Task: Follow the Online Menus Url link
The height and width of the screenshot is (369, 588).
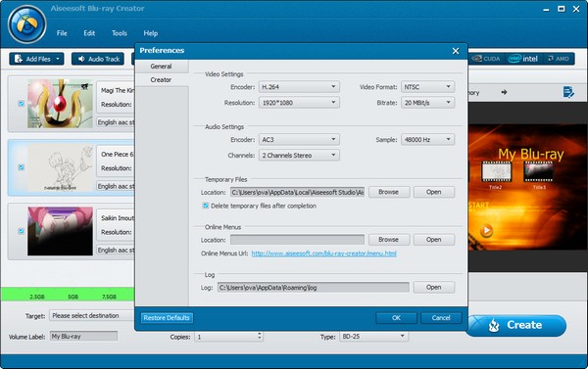Action: tap(324, 254)
